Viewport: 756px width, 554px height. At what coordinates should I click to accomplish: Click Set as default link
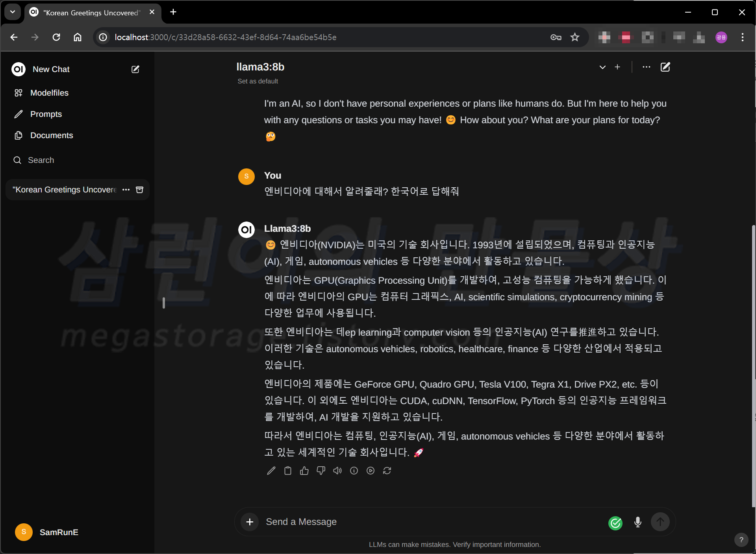click(x=258, y=81)
